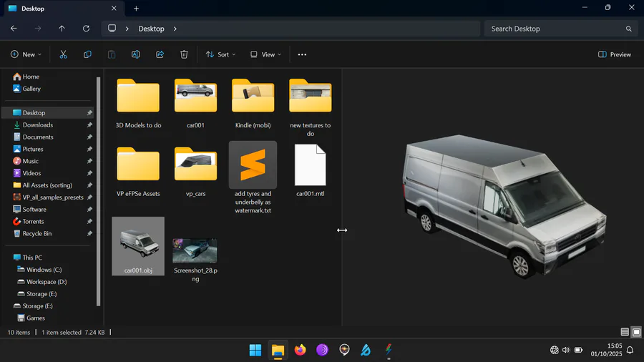644x362 pixels.
Task: Click the Copy icon in toolbar
Action: [87, 54]
